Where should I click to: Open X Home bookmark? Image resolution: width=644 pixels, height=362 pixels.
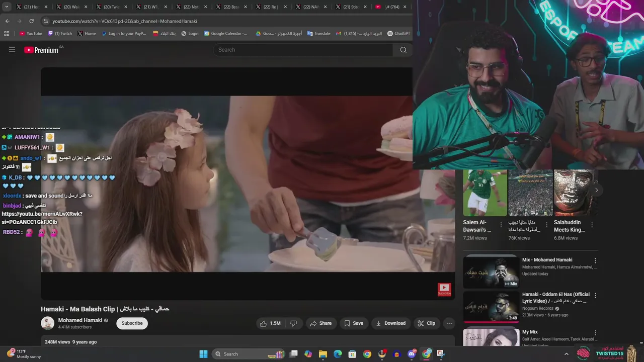(87, 34)
